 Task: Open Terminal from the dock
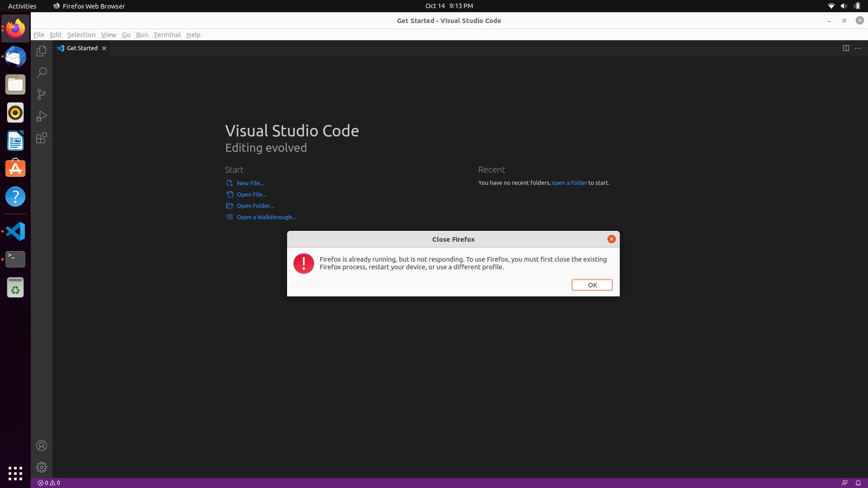tap(15, 259)
